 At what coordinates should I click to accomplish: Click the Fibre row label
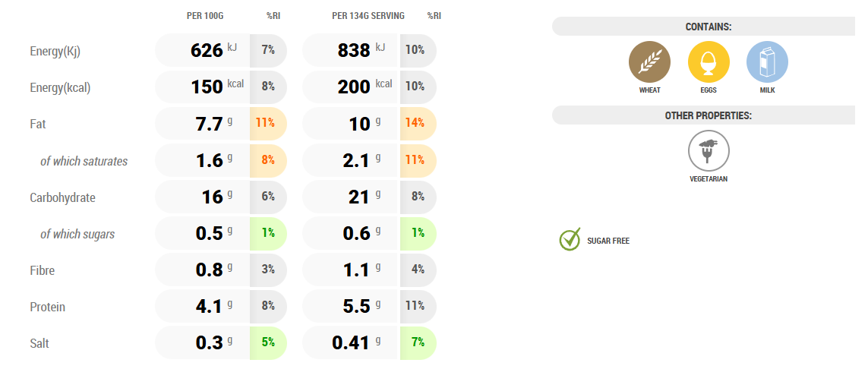(42, 270)
